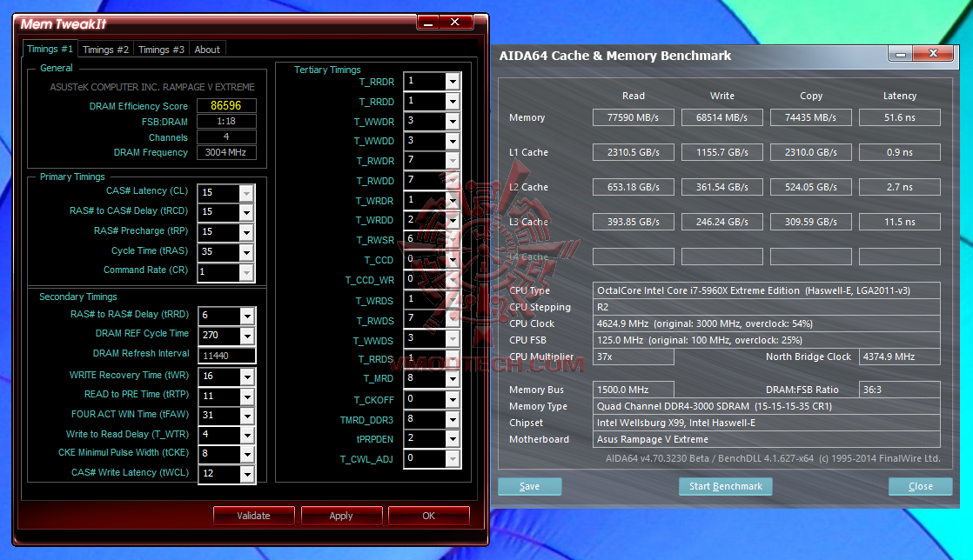Image resolution: width=973 pixels, height=560 pixels.
Task: Expand the CAS# Write Latency (tWCL) dropdown
Action: click(x=247, y=474)
